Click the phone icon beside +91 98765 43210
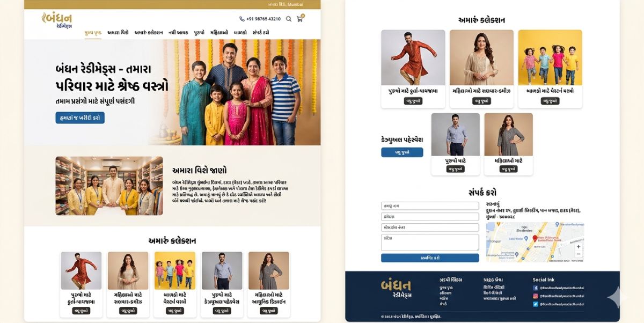The image size is (644, 323). [242, 19]
